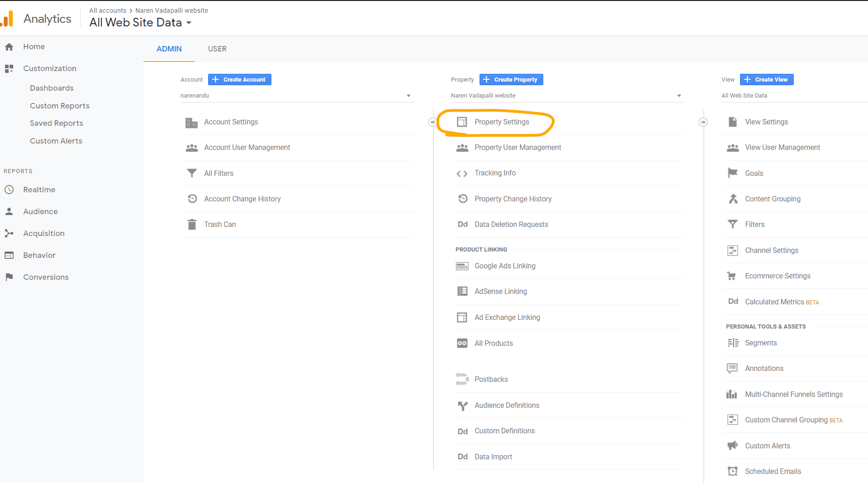Click the Conversions flag icon
Image resolution: width=868 pixels, height=483 pixels.
pyautogui.click(x=9, y=277)
